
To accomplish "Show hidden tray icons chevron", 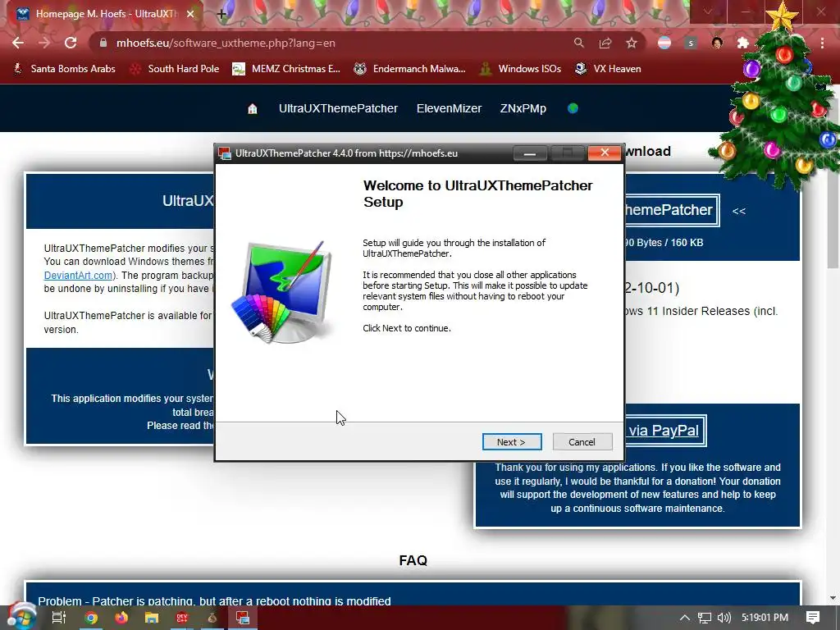I will [x=685, y=618].
